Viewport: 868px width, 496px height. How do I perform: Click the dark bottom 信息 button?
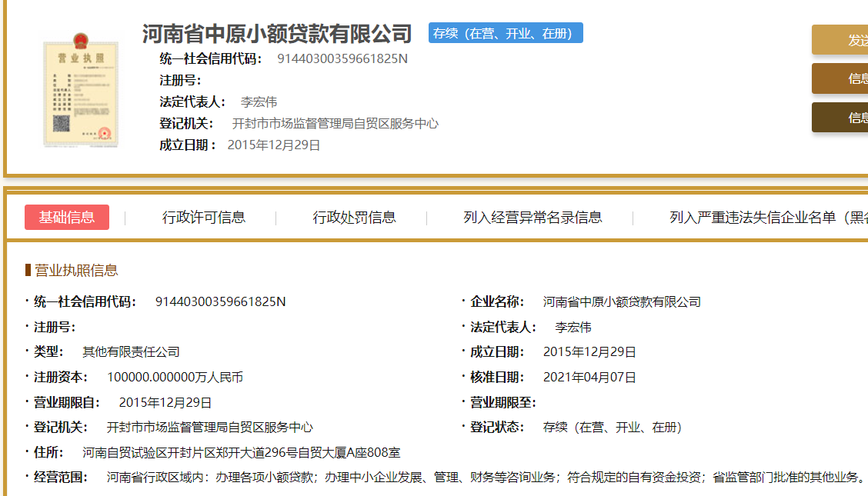pos(846,117)
